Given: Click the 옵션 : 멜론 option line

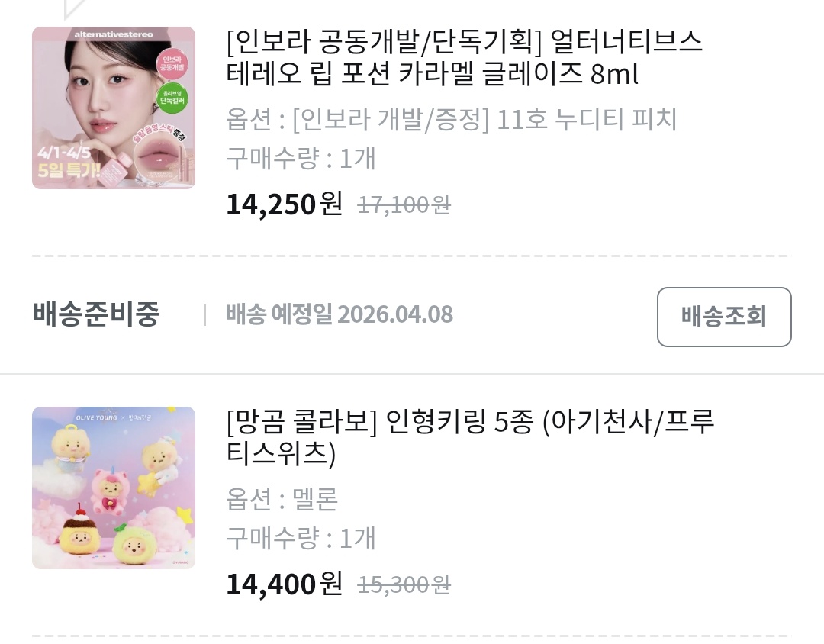Looking at the screenshot, I should coord(282,500).
